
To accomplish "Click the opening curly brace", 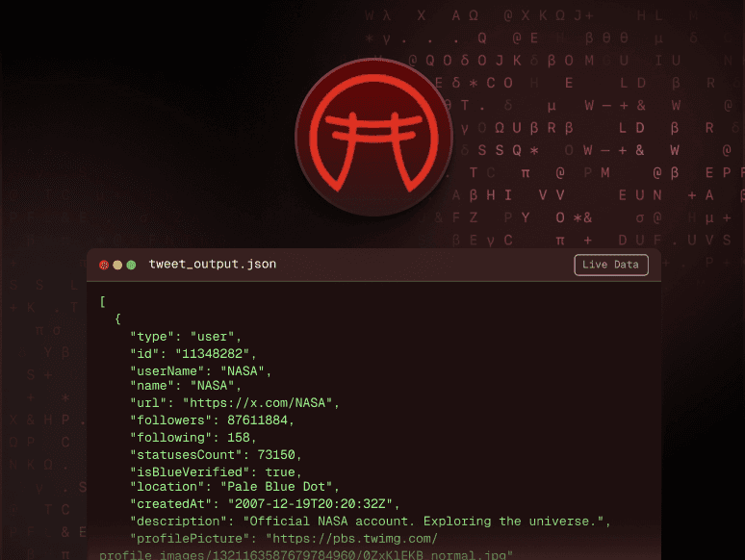I will [x=117, y=318].
